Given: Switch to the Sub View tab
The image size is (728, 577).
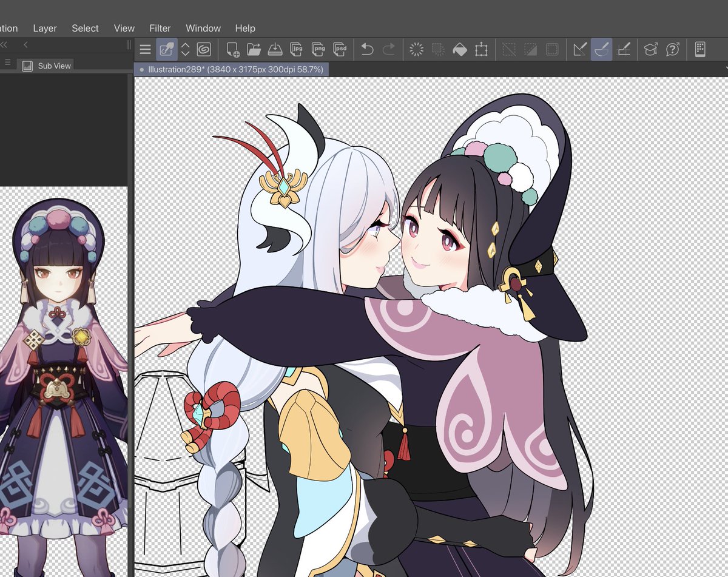Looking at the screenshot, I should (45, 66).
